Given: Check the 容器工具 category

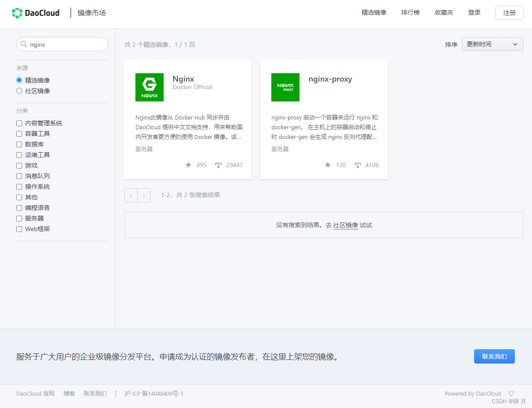Looking at the screenshot, I should [19, 134].
